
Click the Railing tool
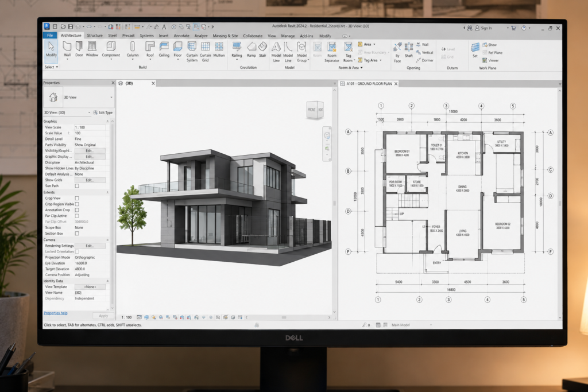coord(237,50)
